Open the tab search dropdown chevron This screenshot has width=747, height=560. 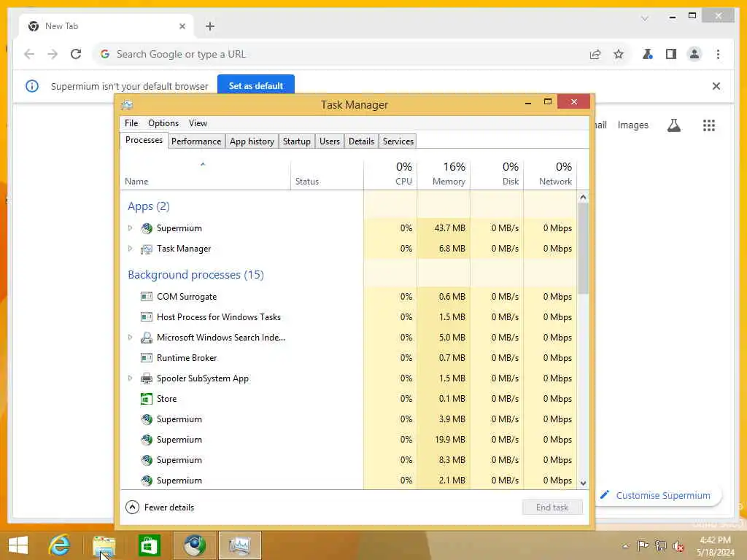click(x=645, y=19)
